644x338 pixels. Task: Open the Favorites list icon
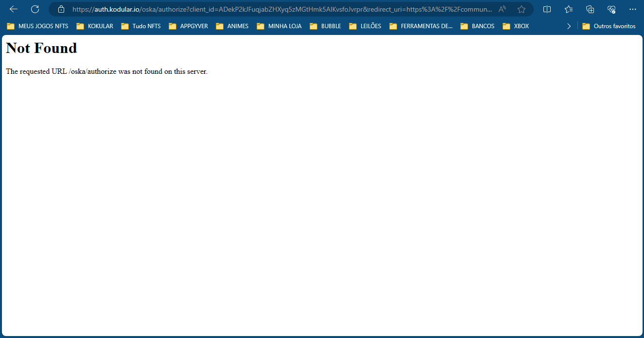(x=569, y=9)
